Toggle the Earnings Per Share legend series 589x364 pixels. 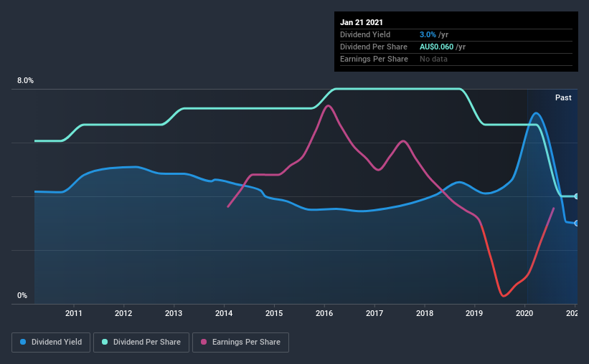(x=240, y=343)
